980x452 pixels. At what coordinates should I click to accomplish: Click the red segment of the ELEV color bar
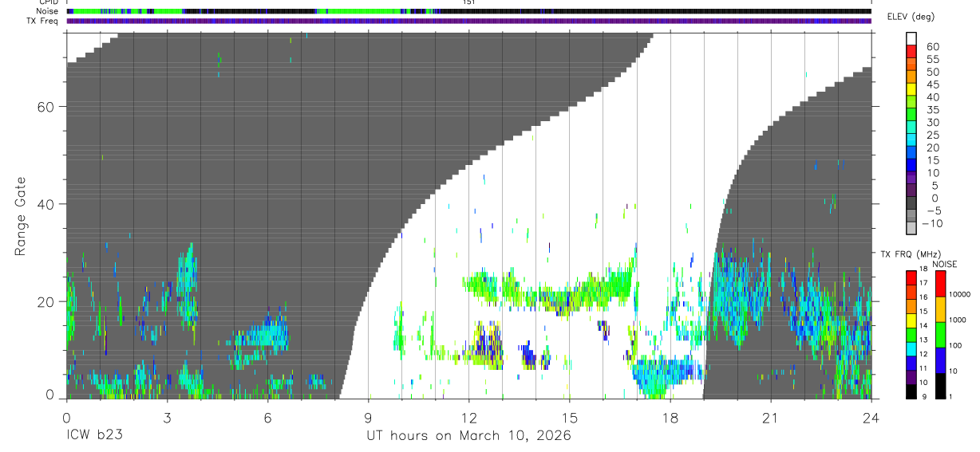(912, 51)
